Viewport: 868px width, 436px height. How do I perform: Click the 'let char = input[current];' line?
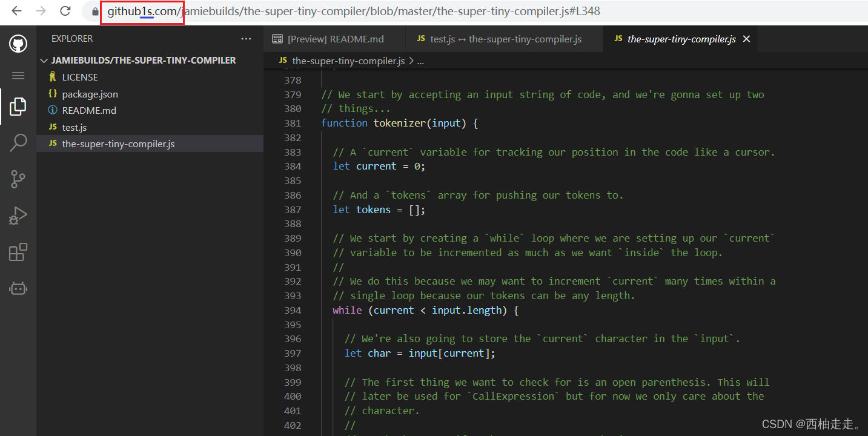[x=420, y=353]
